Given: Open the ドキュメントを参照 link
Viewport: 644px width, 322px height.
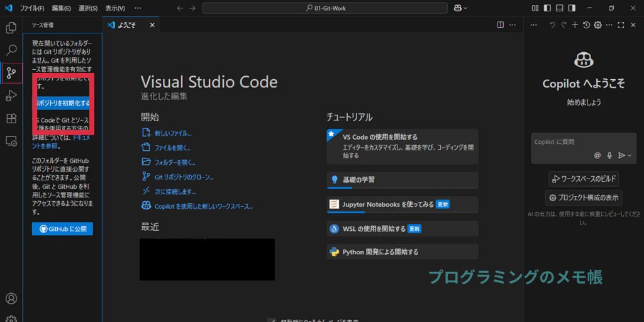Looking at the screenshot, I should coord(61,142).
